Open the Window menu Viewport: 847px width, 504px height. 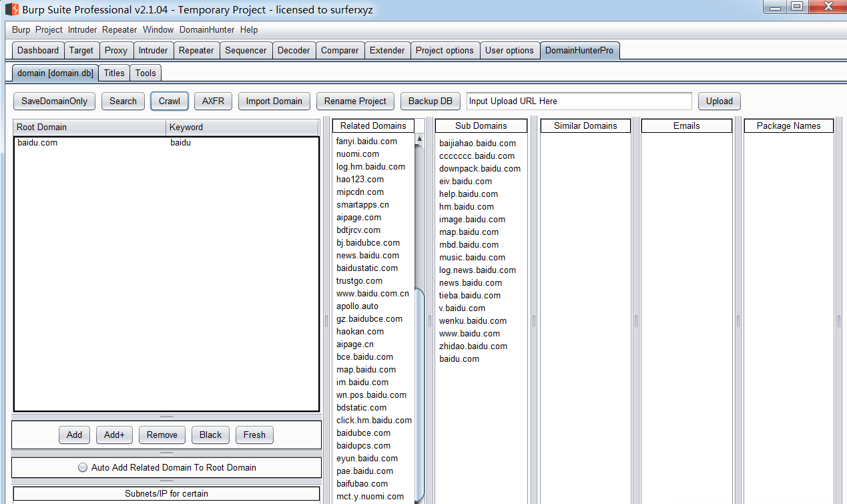(x=158, y=30)
